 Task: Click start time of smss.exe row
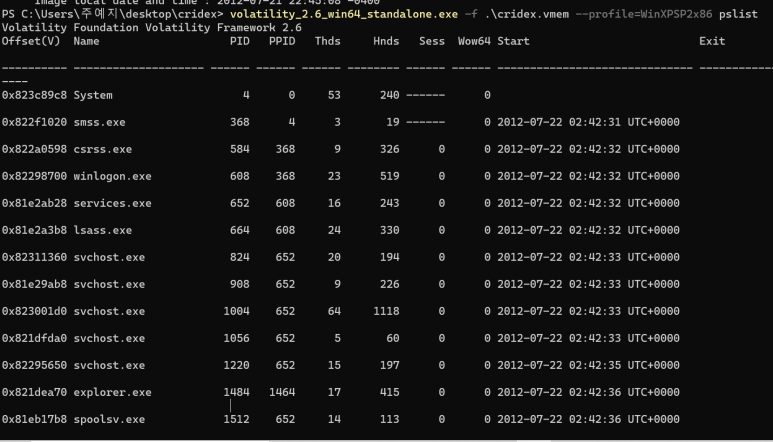[588, 122]
